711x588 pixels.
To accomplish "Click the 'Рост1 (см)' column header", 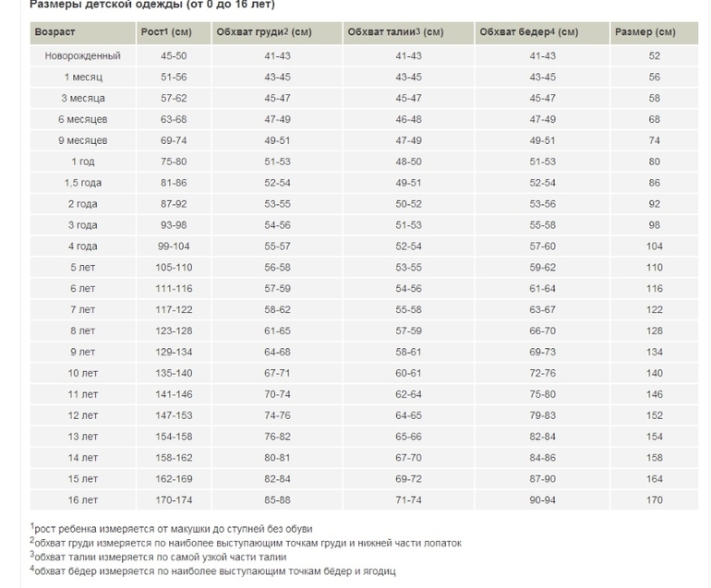I will 165,32.
